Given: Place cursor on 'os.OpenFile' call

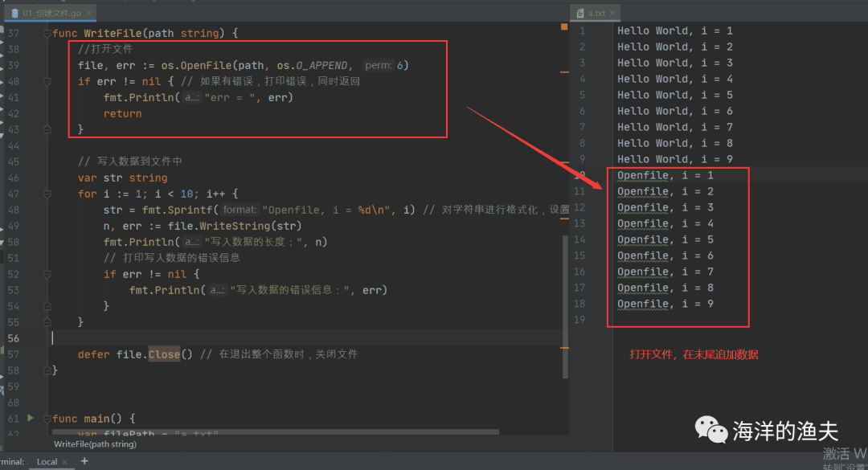Looking at the screenshot, I should pos(196,65).
